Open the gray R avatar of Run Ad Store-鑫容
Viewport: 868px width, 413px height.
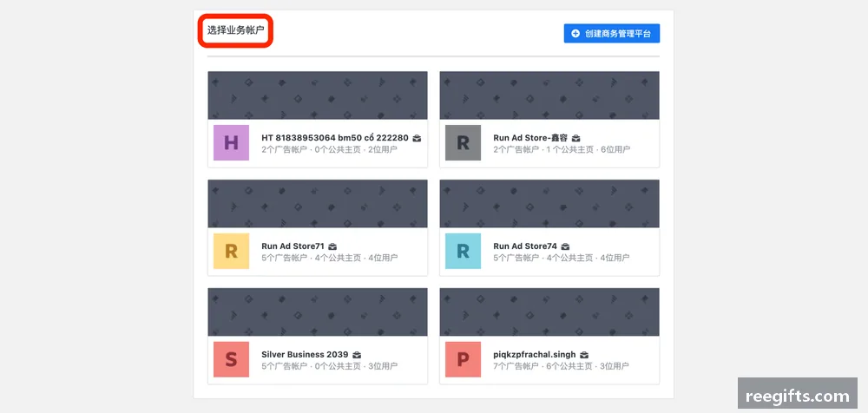(463, 143)
